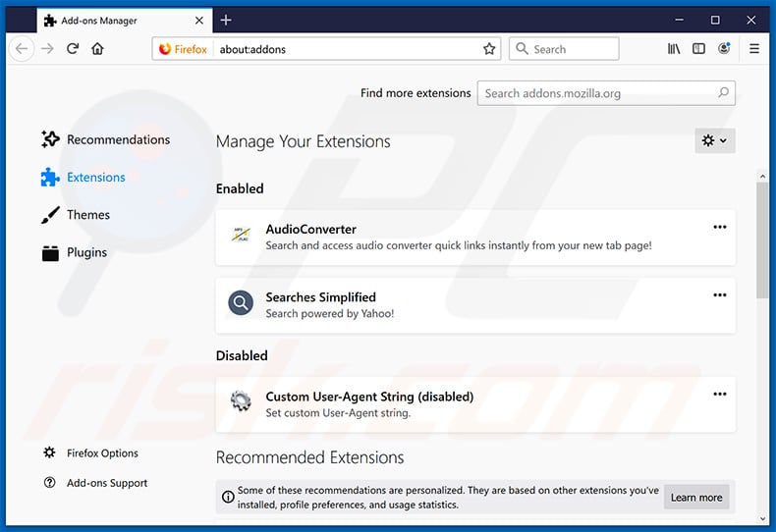Bookmark this page with the star icon

pos(489,49)
